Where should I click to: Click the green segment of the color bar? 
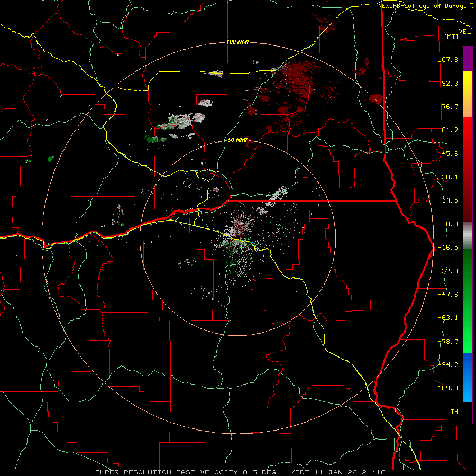pos(467,300)
